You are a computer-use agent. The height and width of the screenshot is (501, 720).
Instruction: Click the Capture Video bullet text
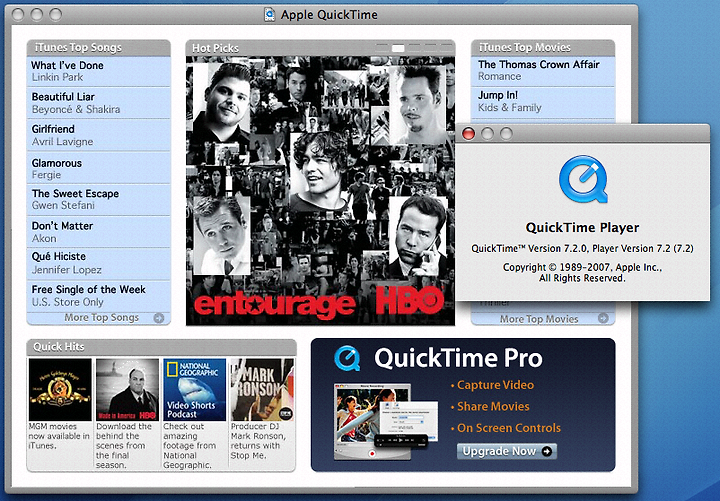[x=495, y=385]
